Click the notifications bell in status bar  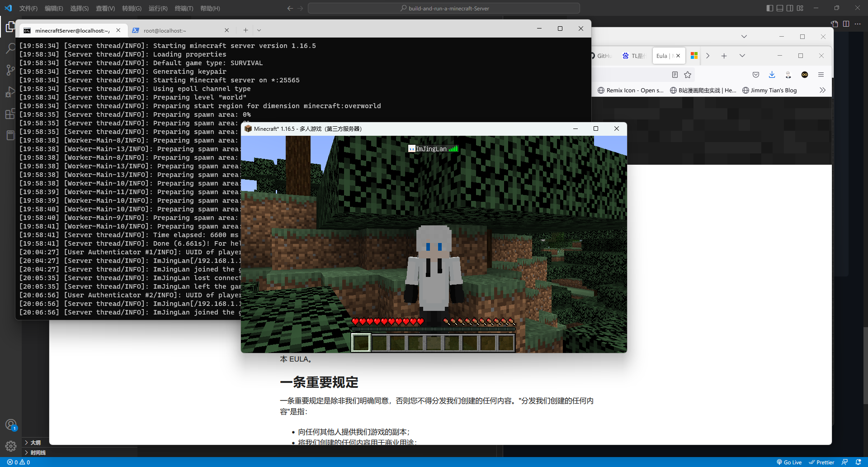click(x=858, y=462)
